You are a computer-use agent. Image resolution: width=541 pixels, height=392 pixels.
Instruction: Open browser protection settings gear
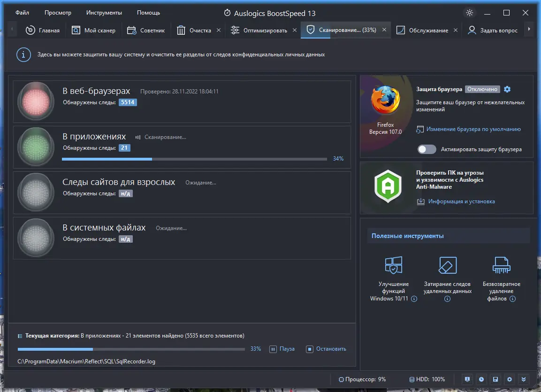507,89
